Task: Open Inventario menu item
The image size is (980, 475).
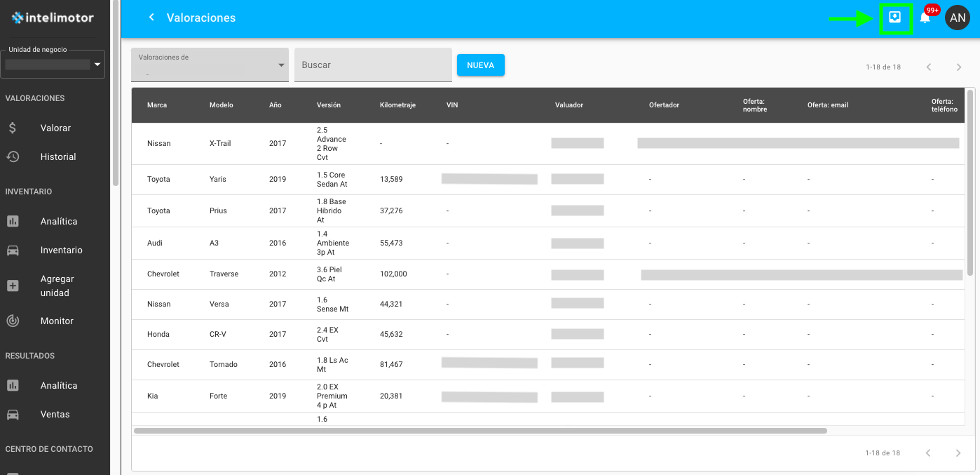Action: point(61,250)
